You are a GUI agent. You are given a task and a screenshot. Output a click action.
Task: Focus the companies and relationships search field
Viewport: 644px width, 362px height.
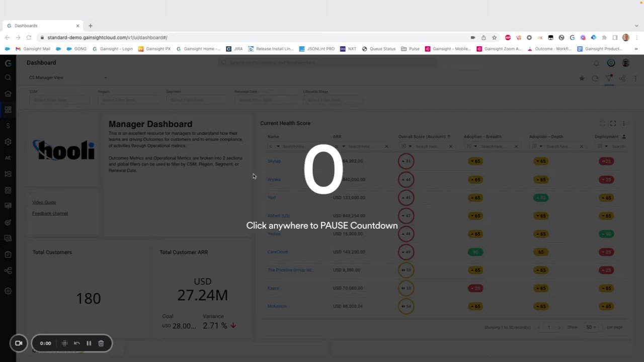coord(327,63)
